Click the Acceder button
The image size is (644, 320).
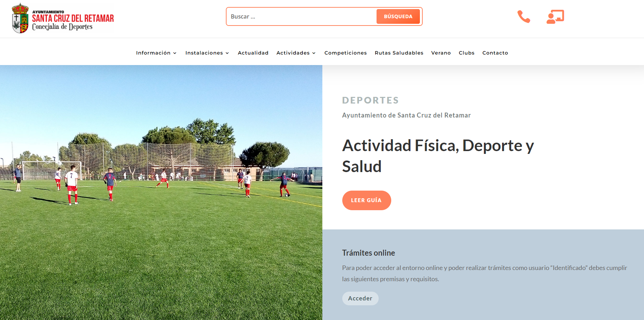[x=360, y=298]
